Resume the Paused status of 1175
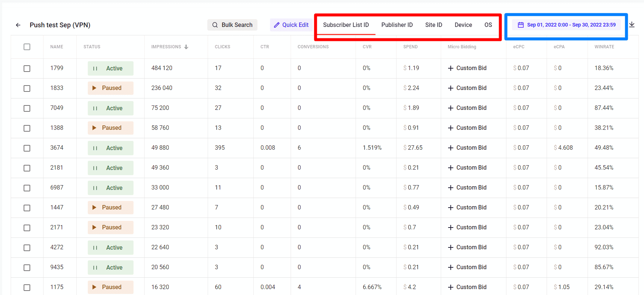The image size is (644, 295). pos(111,287)
